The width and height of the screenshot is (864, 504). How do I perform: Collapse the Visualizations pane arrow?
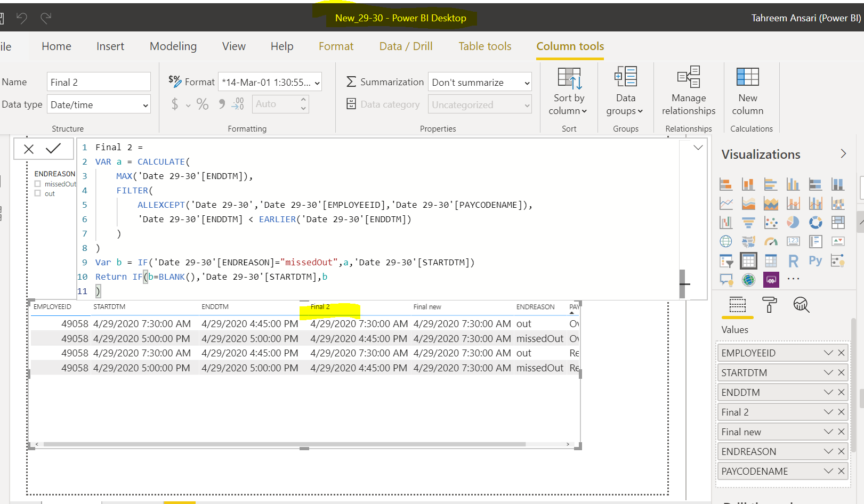843,154
